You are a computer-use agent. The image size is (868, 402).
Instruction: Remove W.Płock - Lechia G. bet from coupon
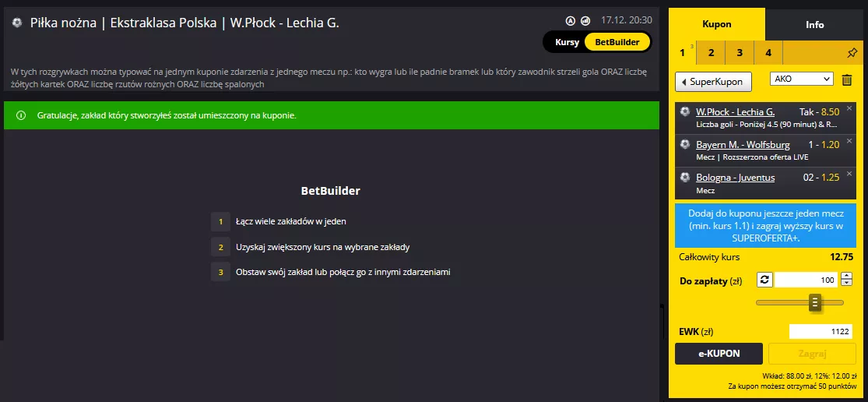[x=850, y=108]
